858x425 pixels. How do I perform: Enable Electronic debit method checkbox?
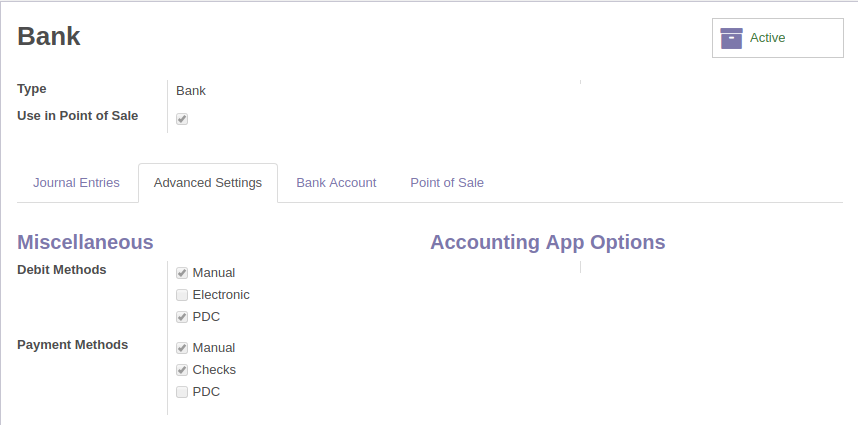point(182,295)
